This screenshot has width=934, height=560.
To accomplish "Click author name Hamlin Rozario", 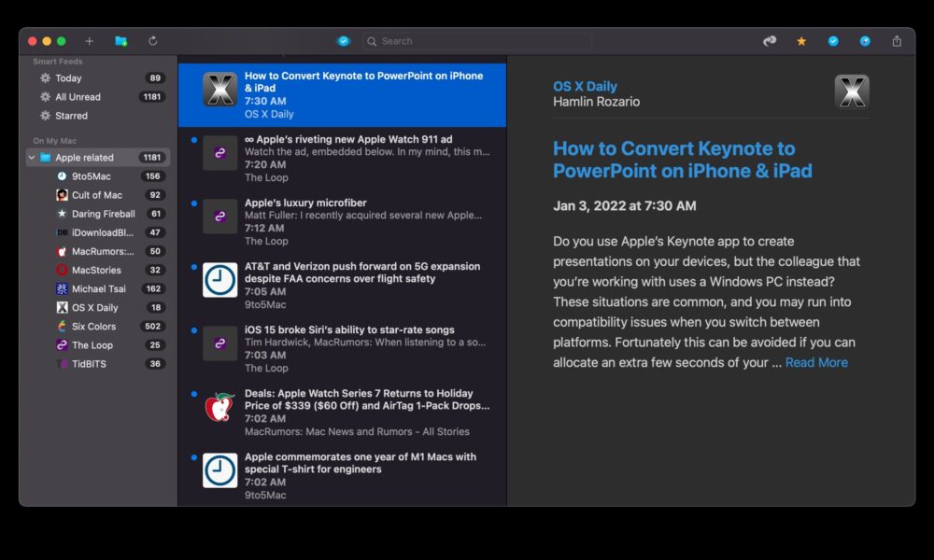I will pos(596,102).
